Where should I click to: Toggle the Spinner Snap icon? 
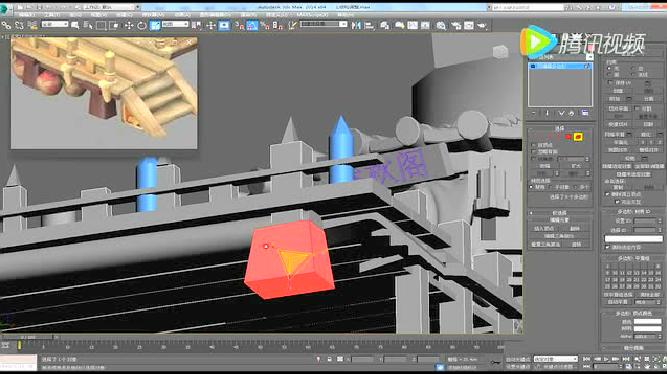278,26
